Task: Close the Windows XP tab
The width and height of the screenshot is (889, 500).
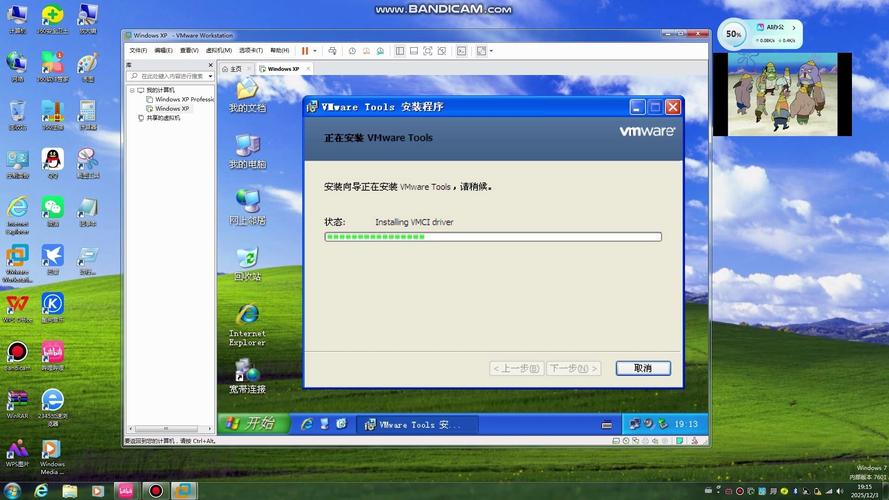Action: tap(308, 69)
